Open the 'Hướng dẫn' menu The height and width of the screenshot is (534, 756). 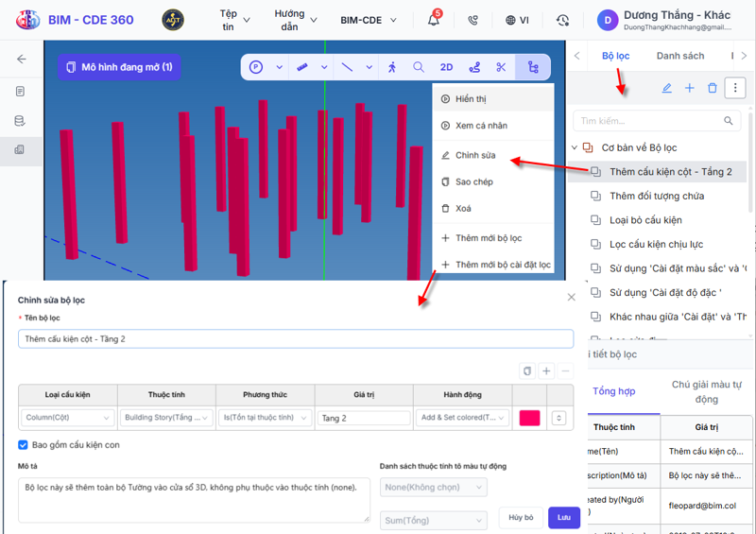[x=296, y=20]
